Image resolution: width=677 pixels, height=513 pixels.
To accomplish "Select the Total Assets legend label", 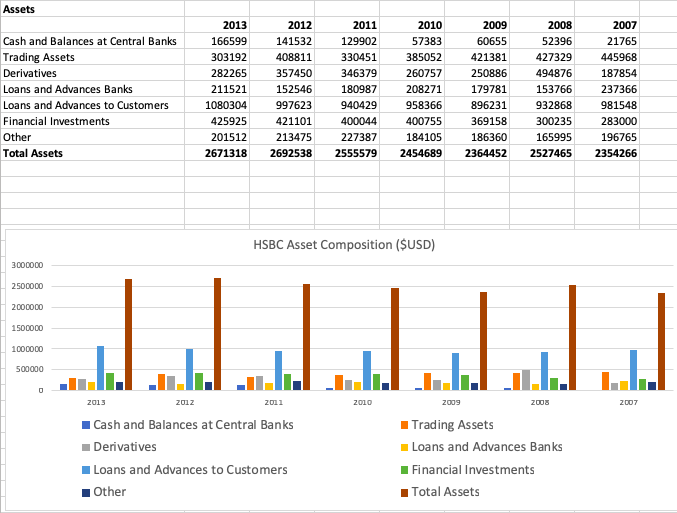I will pyautogui.click(x=446, y=492).
